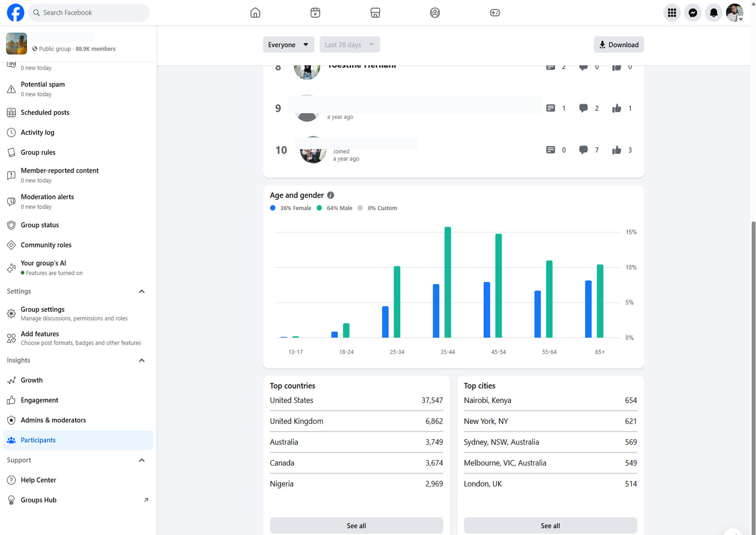Open the apps grid menu
The height and width of the screenshot is (535, 756).
click(672, 13)
